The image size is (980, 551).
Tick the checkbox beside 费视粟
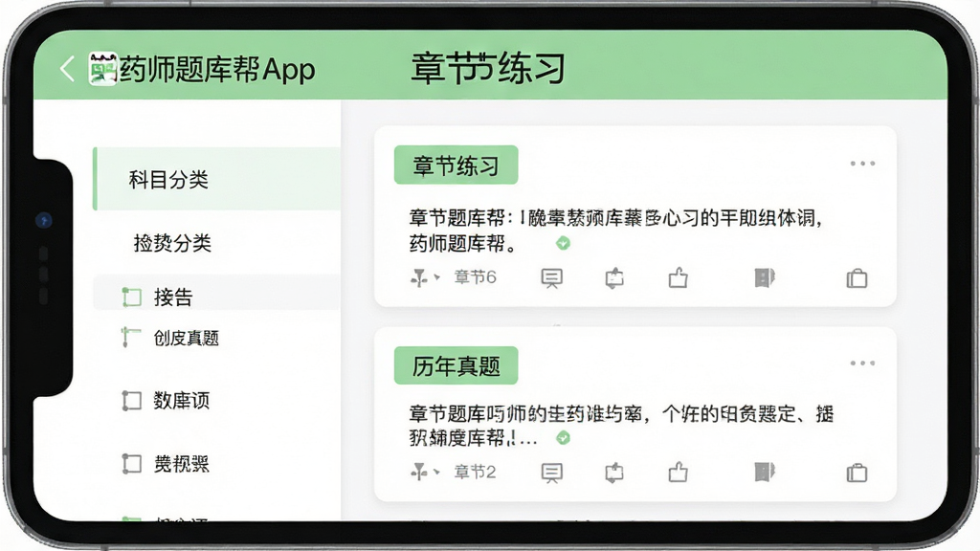pyautogui.click(x=132, y=464)
